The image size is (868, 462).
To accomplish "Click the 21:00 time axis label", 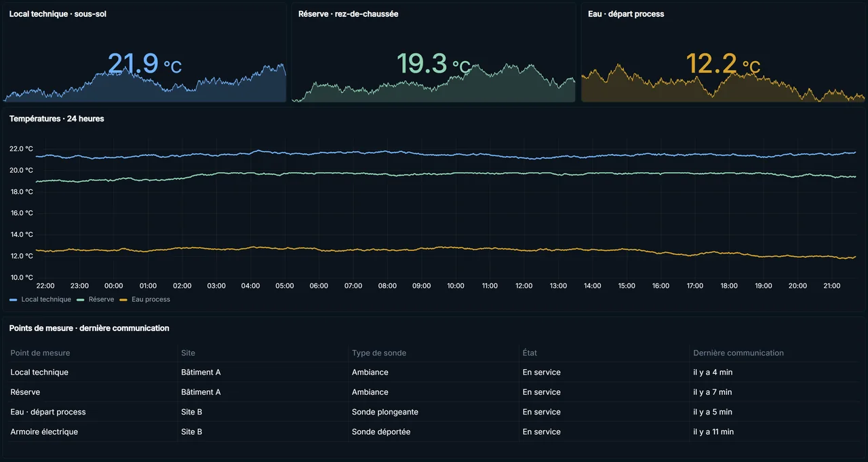I will [x=831, y=286].
